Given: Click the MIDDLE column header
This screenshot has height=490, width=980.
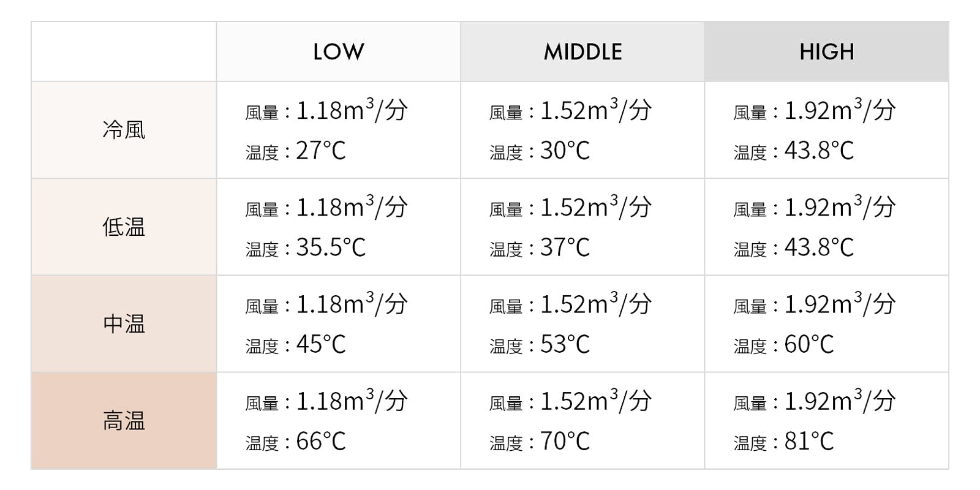Looking at the screenshot, I should coord(582,52).
